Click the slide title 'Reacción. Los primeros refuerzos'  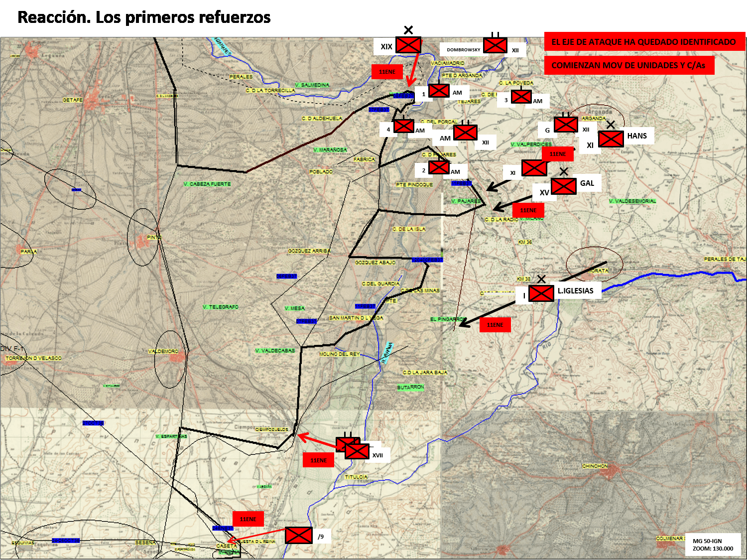click(x=144, y=17)
